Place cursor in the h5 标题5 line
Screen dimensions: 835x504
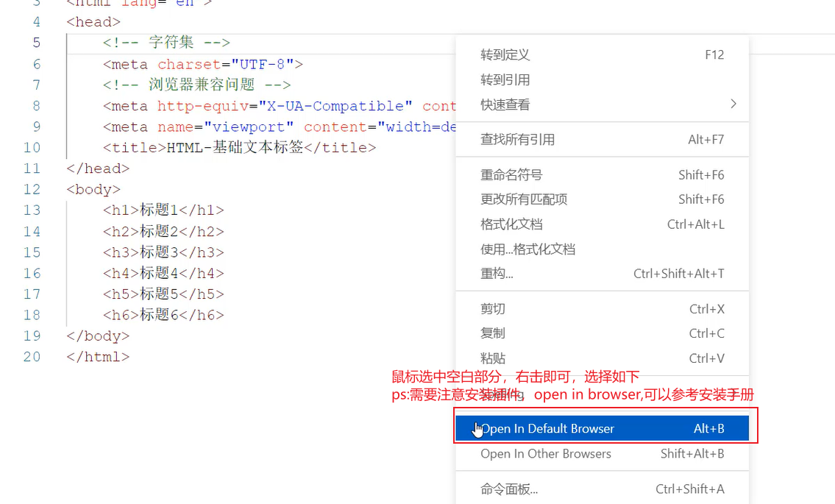(x=163, y=294)
